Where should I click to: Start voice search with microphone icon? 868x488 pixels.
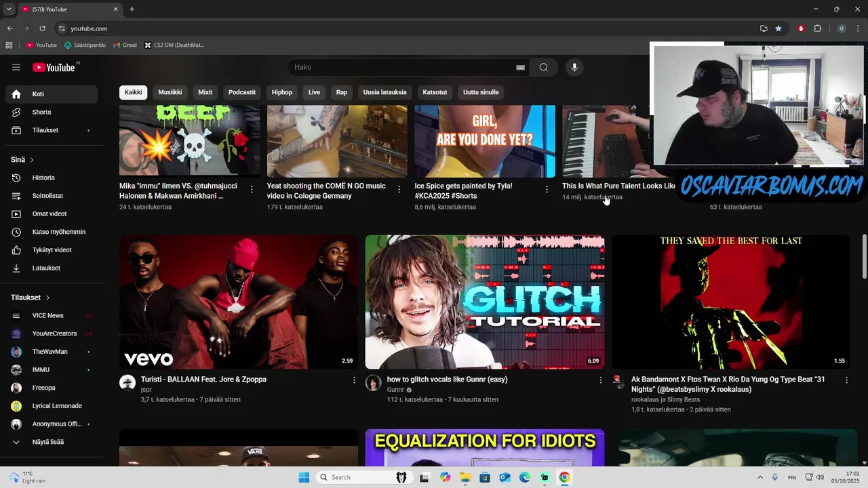click(x=574, y=67)
